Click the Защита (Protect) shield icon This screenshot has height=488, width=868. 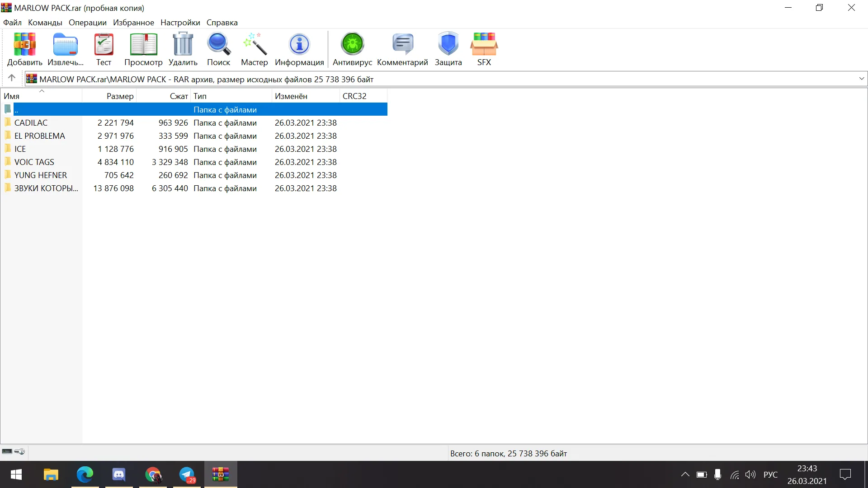pyautogui.click(x=448, y=49)
